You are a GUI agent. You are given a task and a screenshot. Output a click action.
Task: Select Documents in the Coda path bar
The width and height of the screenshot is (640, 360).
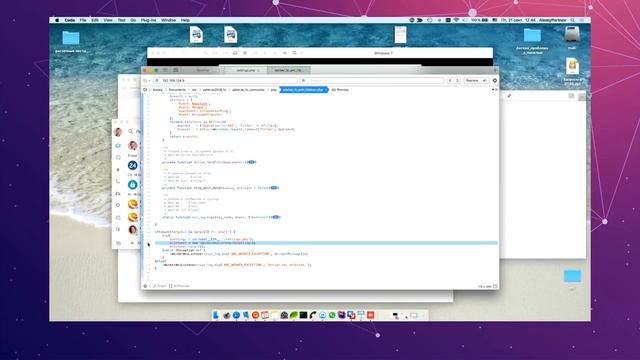coord(177,89)
